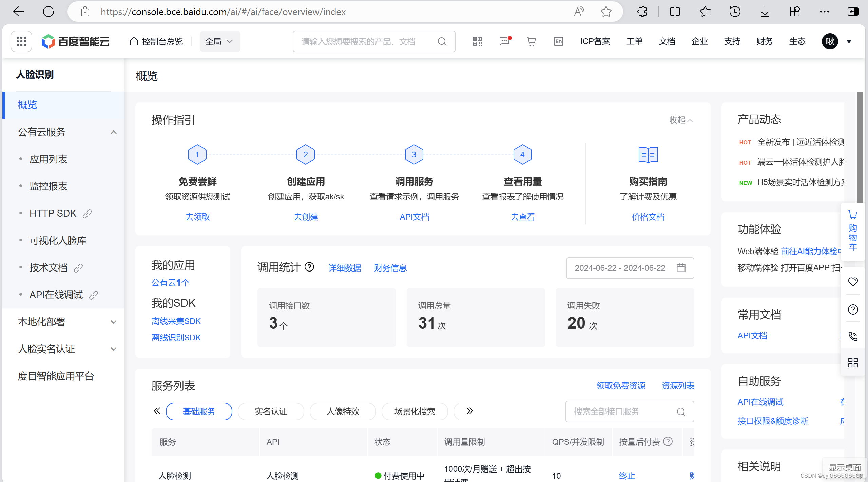Viewport: 868px width, 482px height.
Task: Click the QR code icon in header
Action: 477,41
